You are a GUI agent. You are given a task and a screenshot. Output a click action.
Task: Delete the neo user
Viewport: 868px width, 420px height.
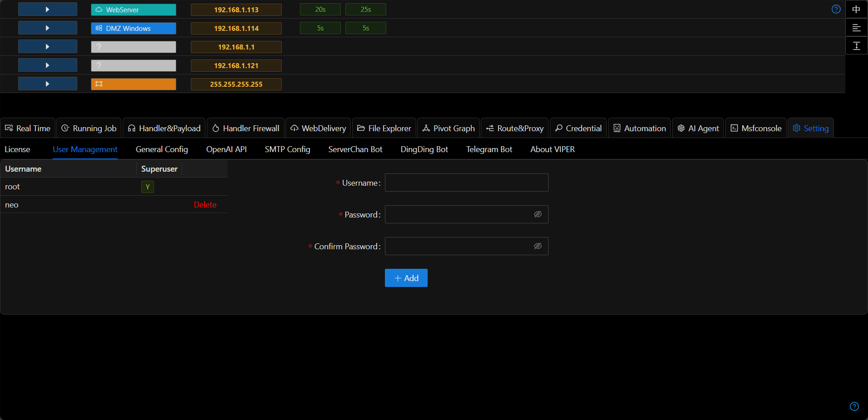205,205
